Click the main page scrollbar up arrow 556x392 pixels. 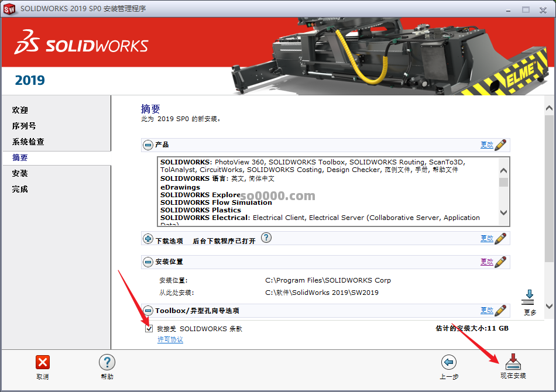(x=549, y=108)
